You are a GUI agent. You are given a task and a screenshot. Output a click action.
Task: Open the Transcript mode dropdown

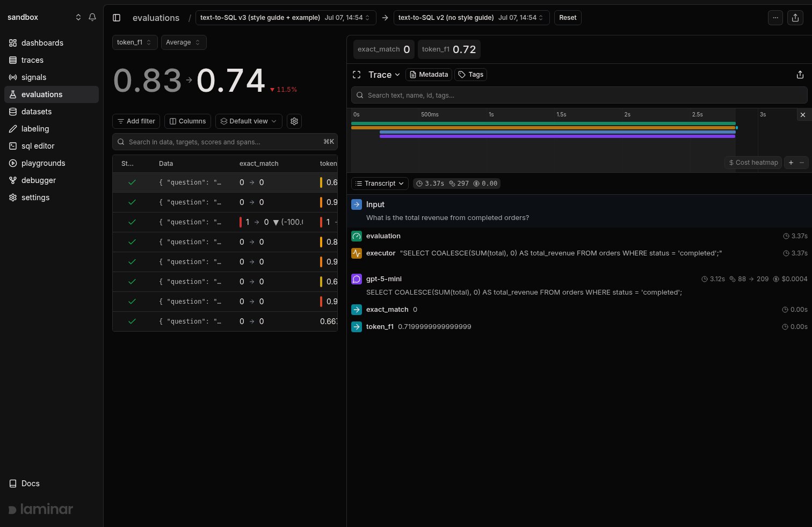tap(380, 184)
